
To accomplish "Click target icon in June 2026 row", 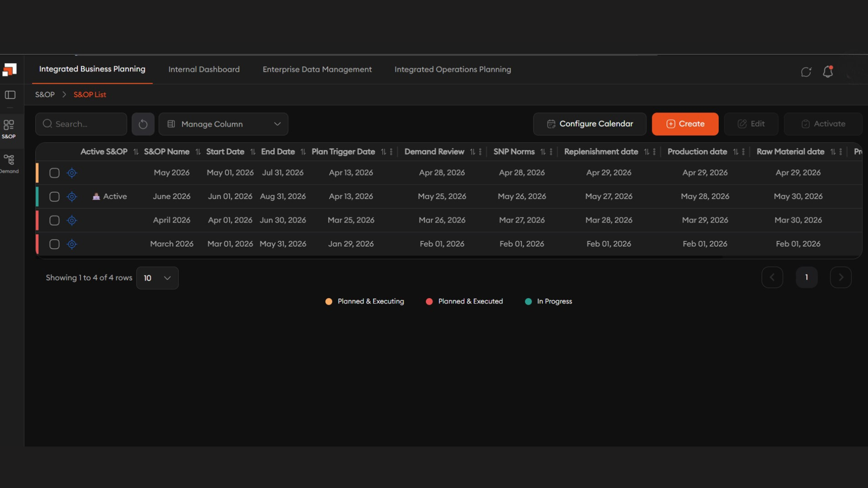I will coord(72,197).
